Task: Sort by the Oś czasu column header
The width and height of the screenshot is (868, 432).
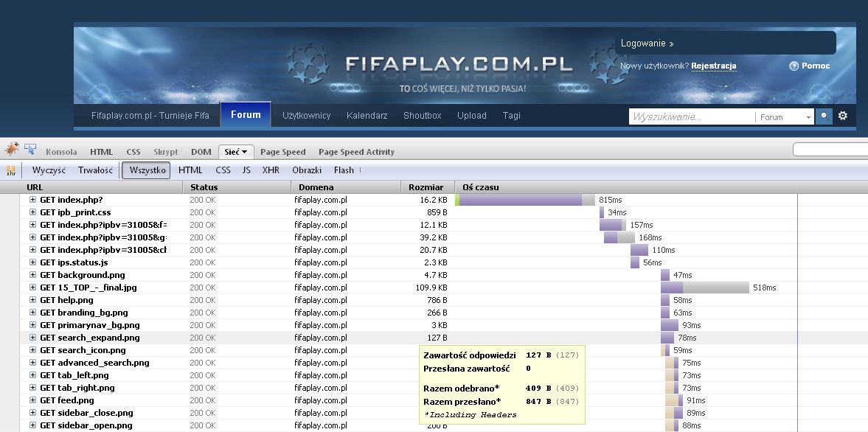Action: (x=662, y=187)
